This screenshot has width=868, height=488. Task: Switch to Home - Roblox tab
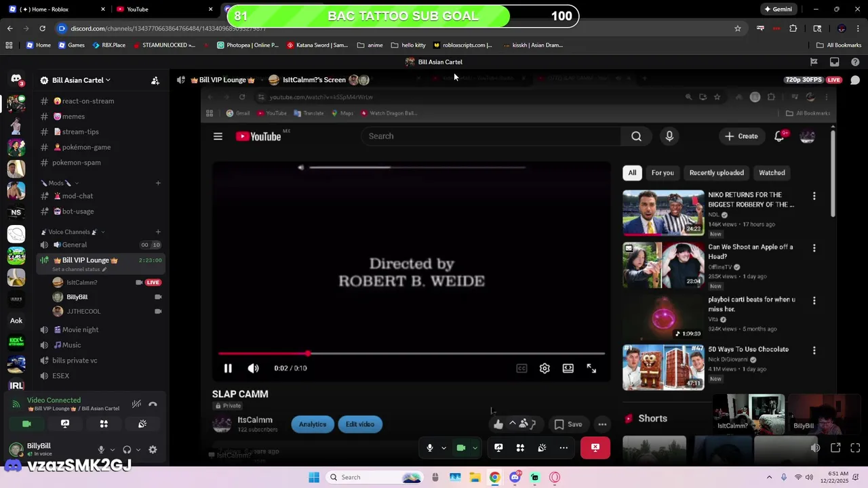[x=57, y=9]
